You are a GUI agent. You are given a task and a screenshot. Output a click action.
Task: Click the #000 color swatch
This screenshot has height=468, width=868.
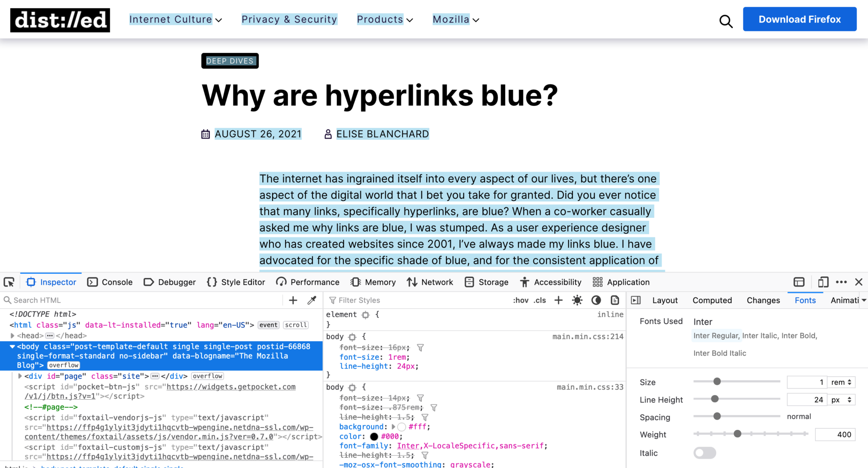(x=374, y=437)
